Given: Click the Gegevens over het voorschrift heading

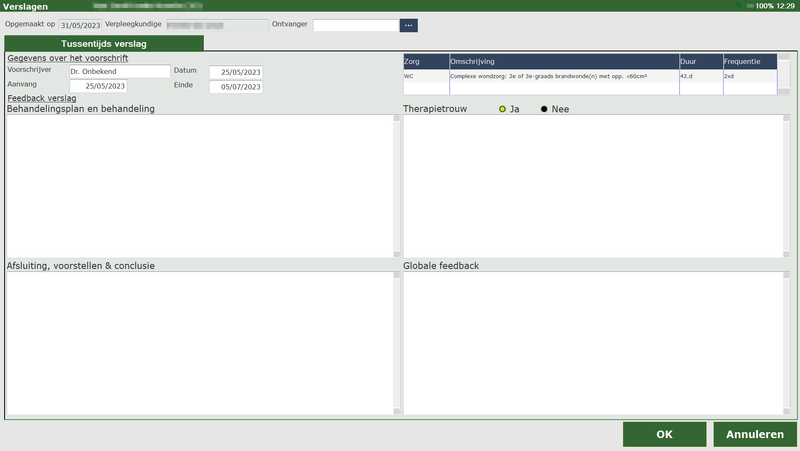Looking at the screenshot, I should 68,58.
